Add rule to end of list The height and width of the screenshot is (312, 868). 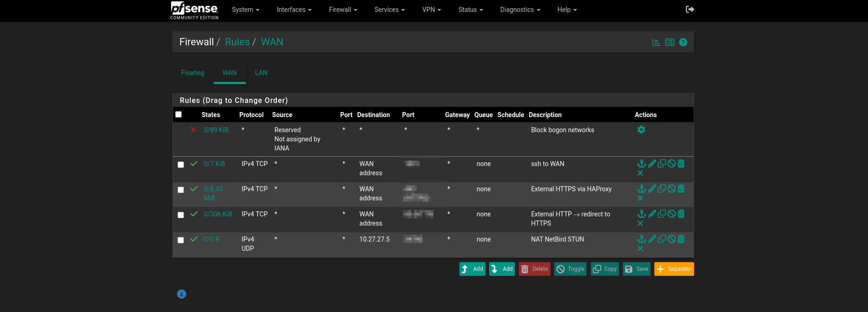coord(502,269)
